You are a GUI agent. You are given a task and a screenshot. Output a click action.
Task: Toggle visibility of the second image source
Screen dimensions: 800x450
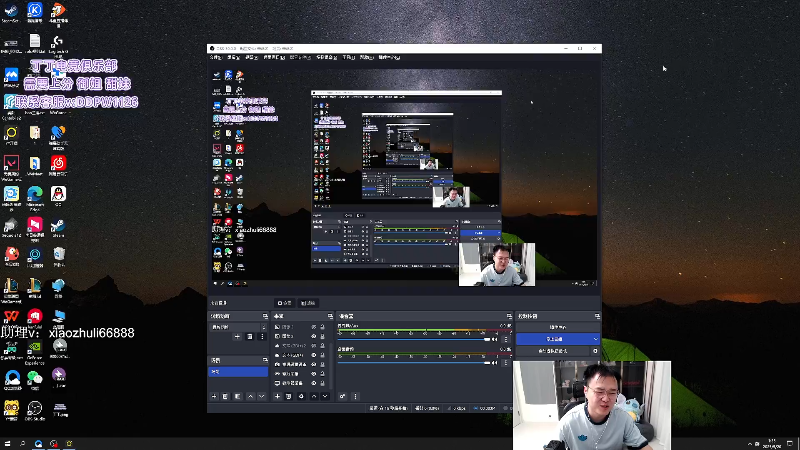pos(314,336)
